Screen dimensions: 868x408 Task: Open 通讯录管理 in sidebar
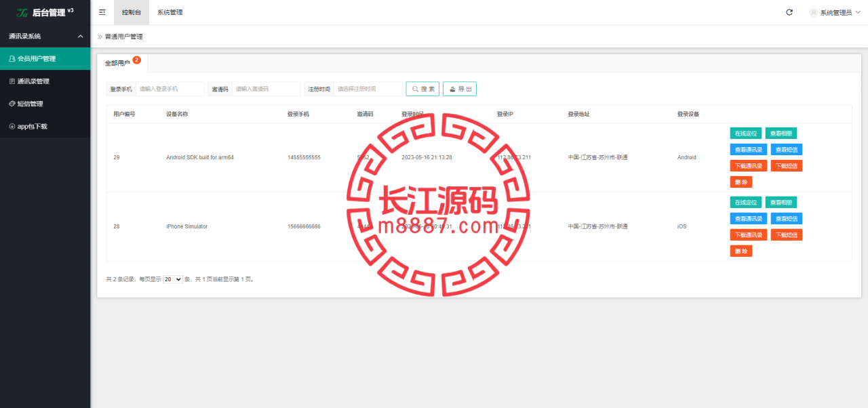click(45, 81)
